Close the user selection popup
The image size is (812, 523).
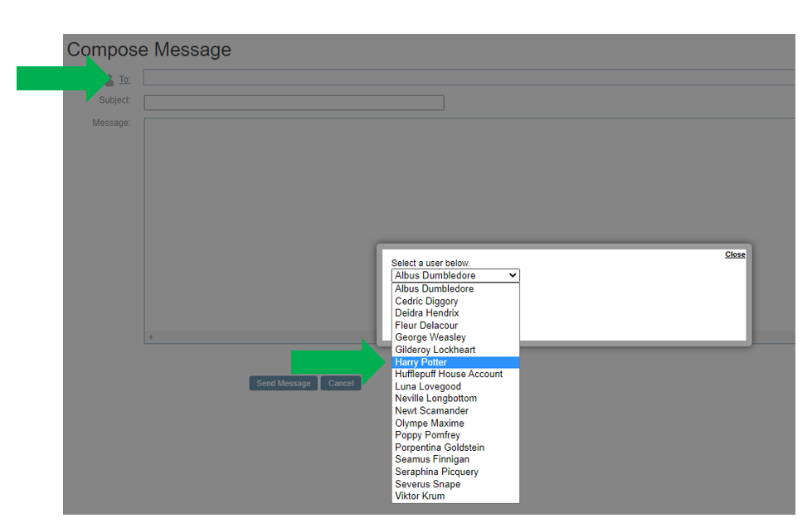(735, 254)
